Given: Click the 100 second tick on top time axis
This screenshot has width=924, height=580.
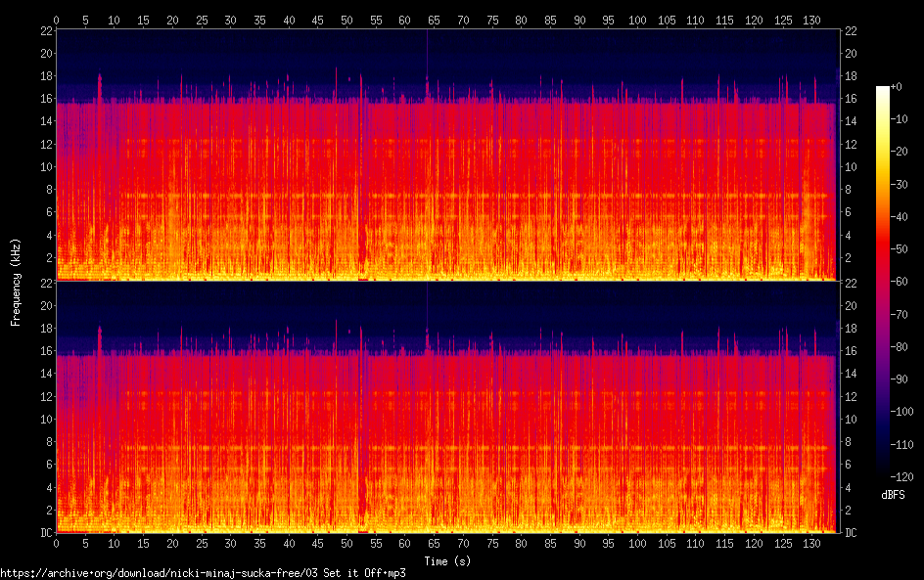Looking at the screenshot, I should coord(636,19).
